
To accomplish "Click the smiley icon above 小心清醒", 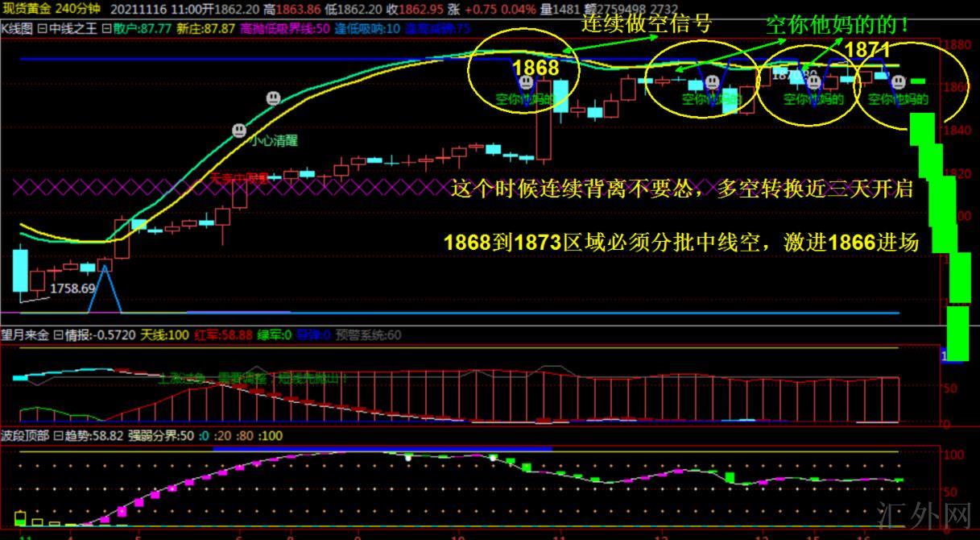I will coord(239,130).
